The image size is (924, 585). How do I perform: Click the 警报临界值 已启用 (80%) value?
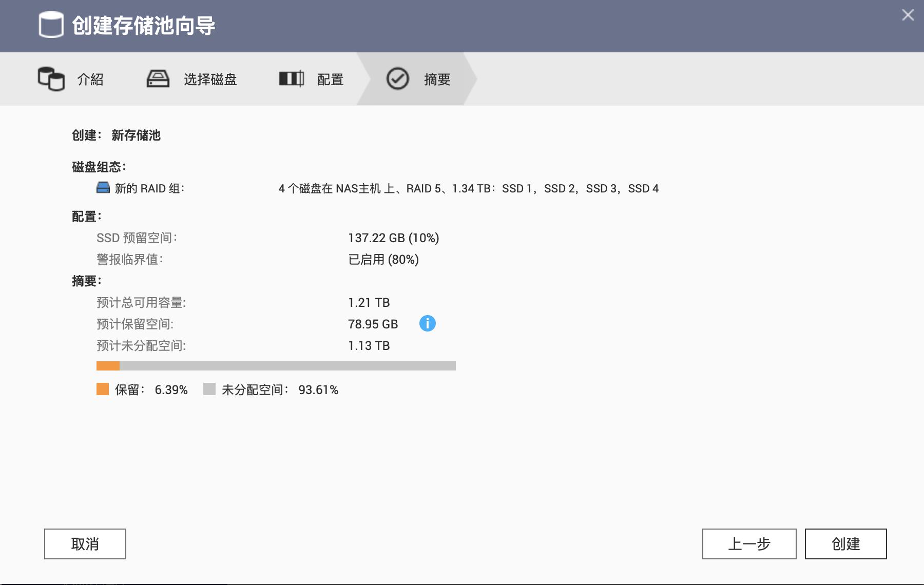click(383, 260)
